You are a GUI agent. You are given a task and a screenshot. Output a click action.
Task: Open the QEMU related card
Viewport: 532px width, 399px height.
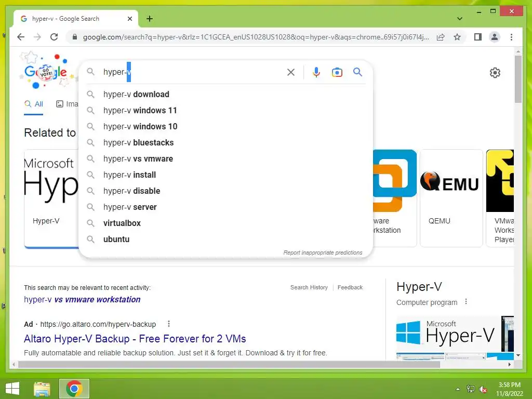coord(451,198)
